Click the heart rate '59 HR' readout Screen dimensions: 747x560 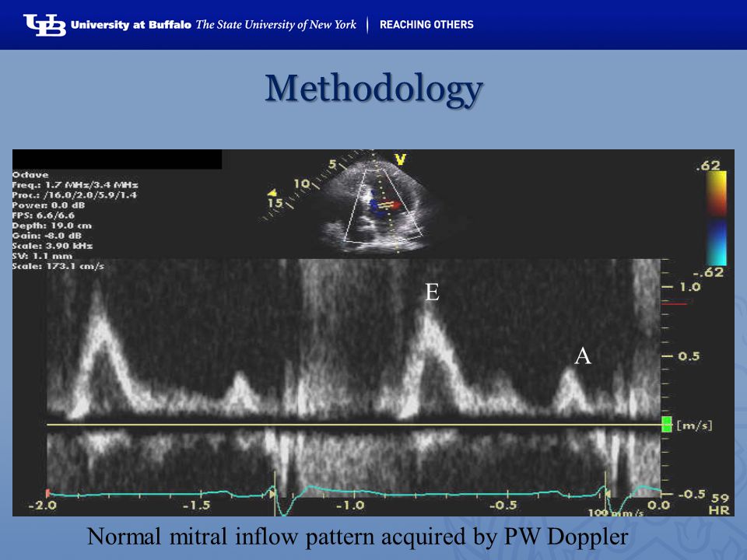(x=719, y=504)
